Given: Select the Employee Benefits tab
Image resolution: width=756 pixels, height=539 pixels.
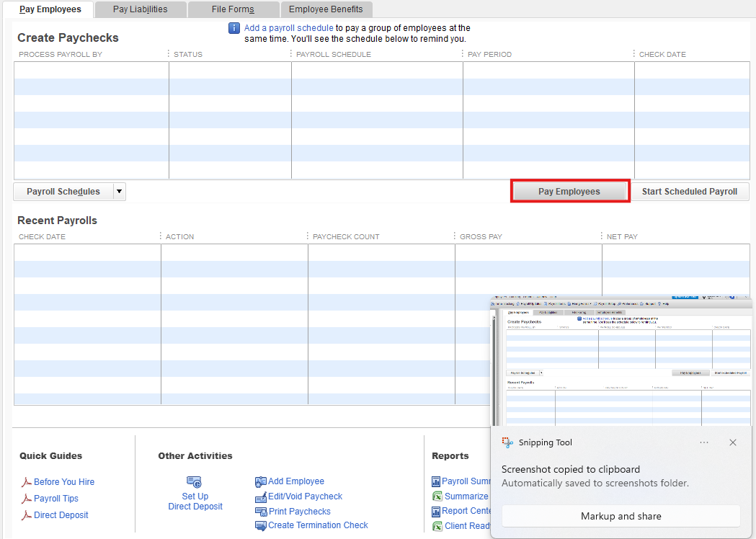Looking at the screenshot, I should pyautogui.click(x=326, y=9).
